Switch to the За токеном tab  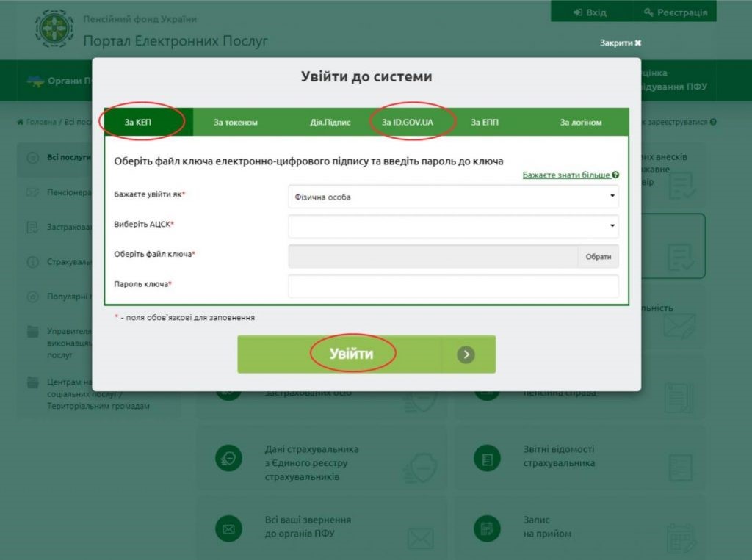(x=236, y=123)
